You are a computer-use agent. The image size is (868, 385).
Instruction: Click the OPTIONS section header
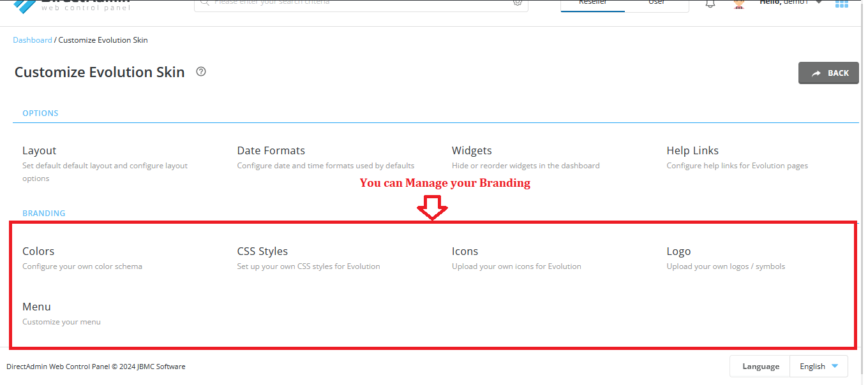[x=40, y=113]
